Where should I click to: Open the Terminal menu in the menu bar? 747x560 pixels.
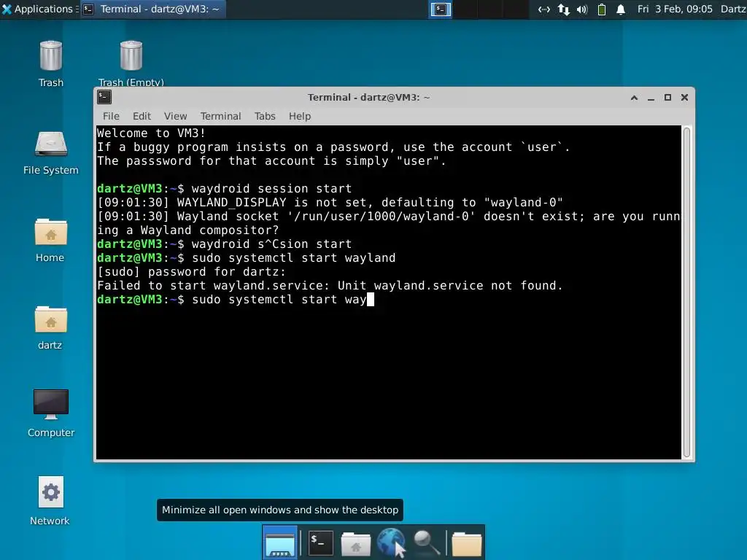[x=220, y=116]
